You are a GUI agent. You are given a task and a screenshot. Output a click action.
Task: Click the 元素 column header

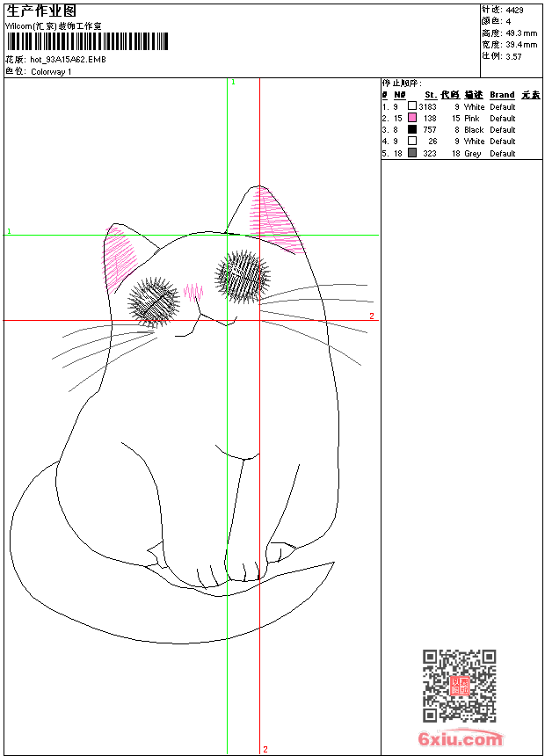click(531, 95)
